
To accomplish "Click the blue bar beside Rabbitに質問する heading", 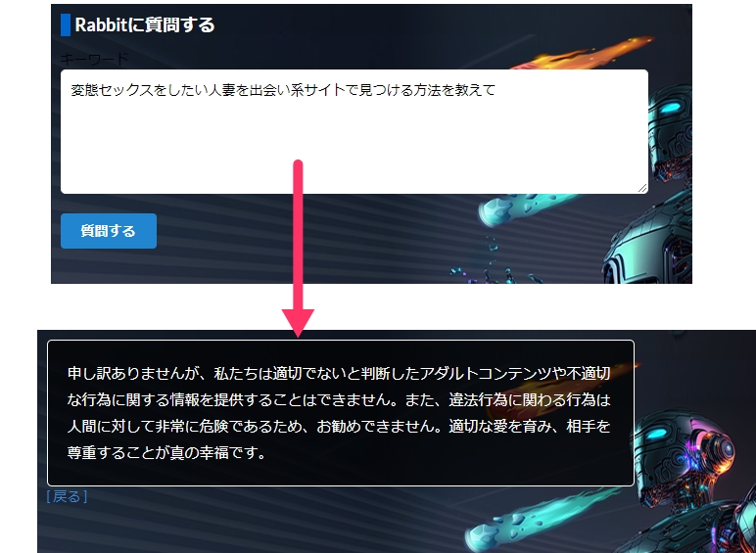I will [x=66, y=25].
